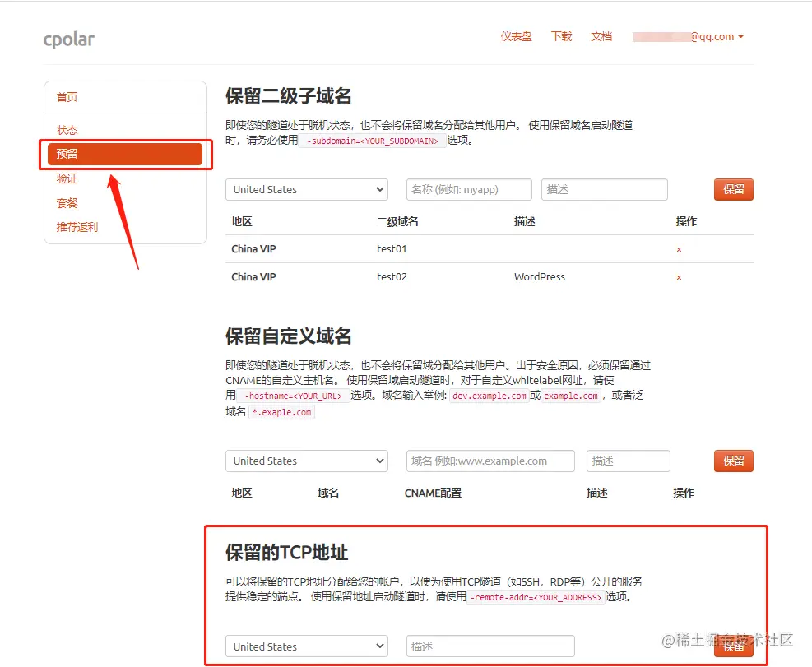Click the 域名 input in the custom domain form
Image resolution: width=812 pixels, height=667 pixels.
pyautogui.click(x=489, y=461)
